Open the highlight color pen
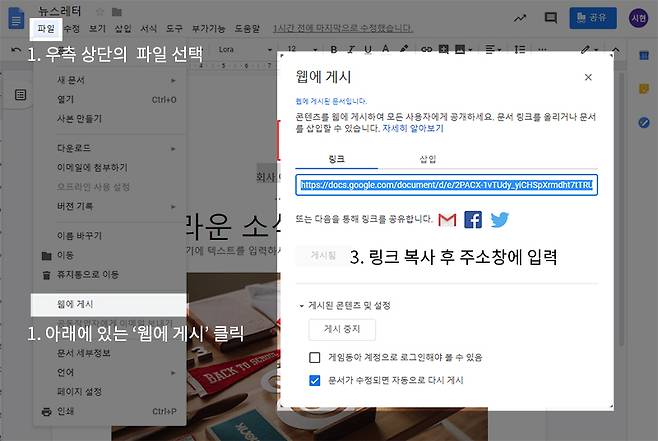This screenshot has height=441, width=658. [x=404, y=50]
